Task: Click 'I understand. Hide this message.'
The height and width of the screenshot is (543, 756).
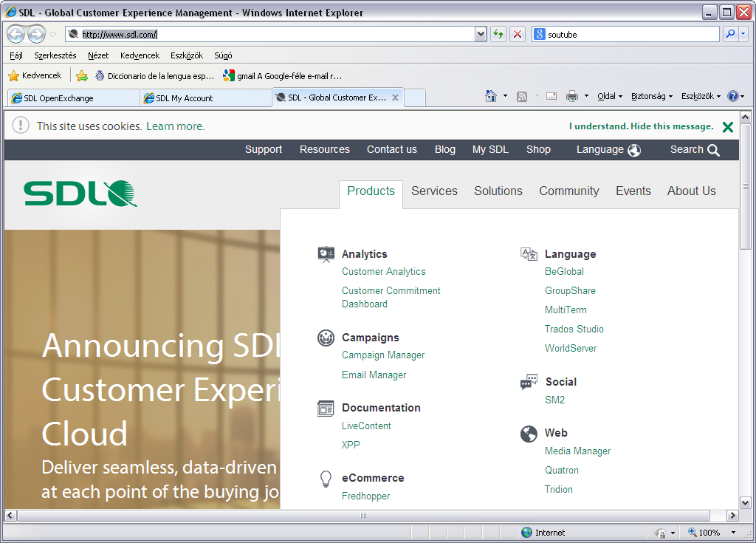Action: pyautogui.click(x=642, y=126)
